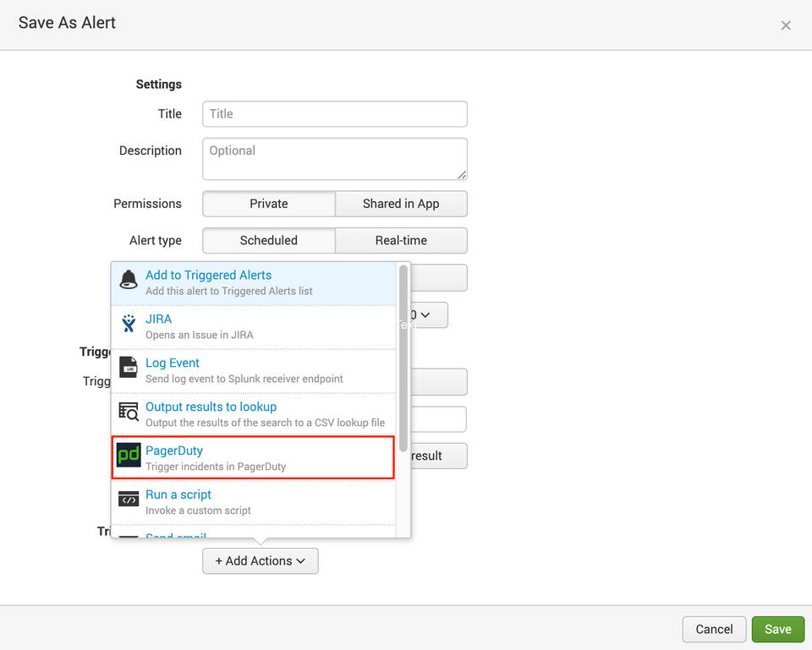Click the actions list scrollbar

tap(403, 355)
